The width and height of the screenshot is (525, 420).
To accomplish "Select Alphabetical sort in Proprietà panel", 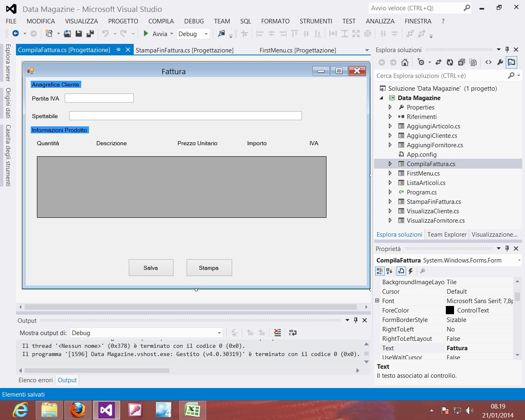I will coord(389,271).
